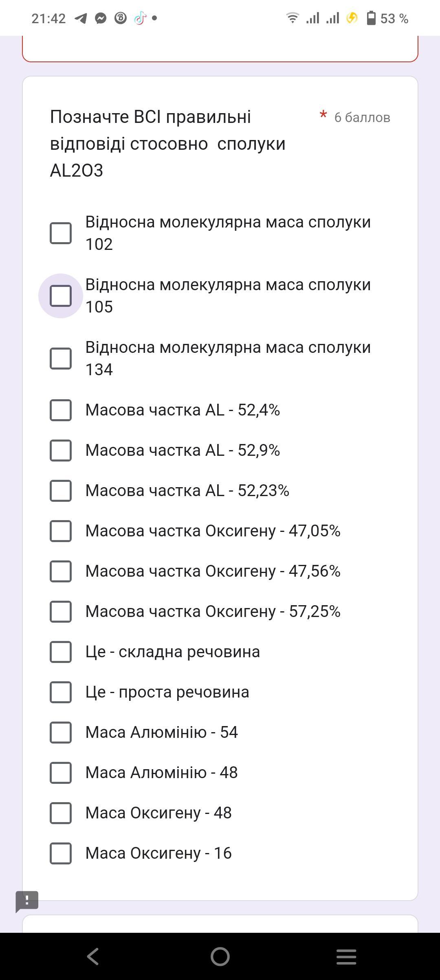
Task: Tap the report problem feedback icon
Action: pos(27,901)
